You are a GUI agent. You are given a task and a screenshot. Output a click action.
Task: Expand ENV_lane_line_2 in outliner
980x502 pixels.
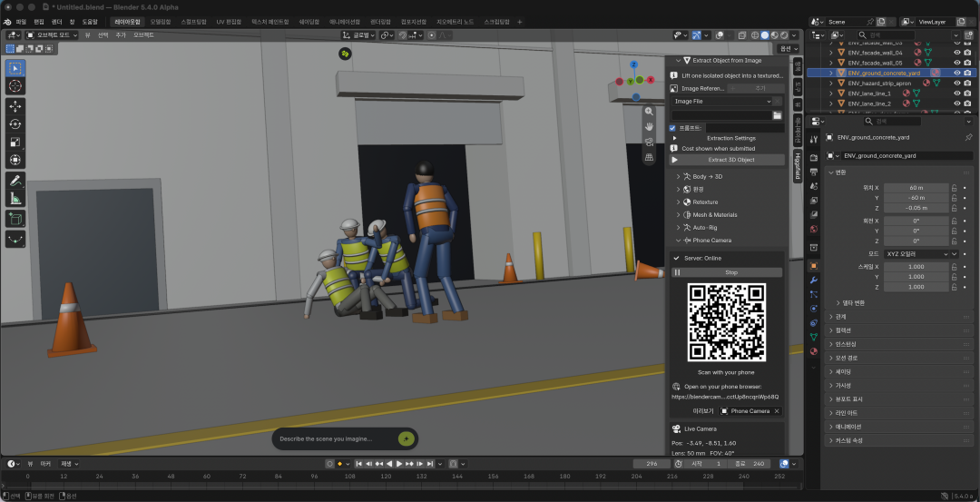pyautogui.click(x=831, y=103)
